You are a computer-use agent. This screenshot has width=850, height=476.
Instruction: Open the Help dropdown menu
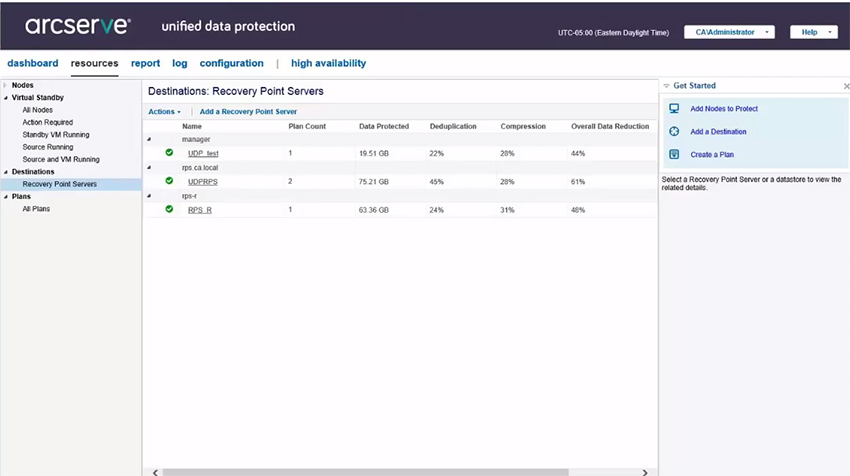coord(814,32)
